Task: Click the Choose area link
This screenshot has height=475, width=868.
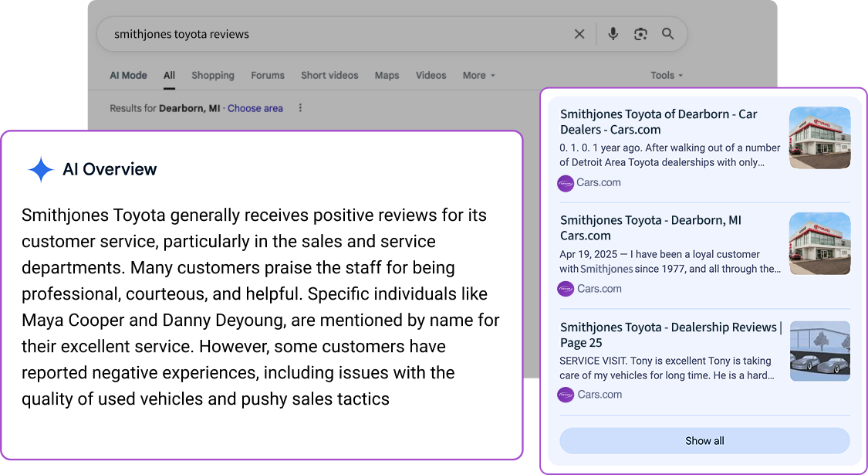Action: pos(255,109)
